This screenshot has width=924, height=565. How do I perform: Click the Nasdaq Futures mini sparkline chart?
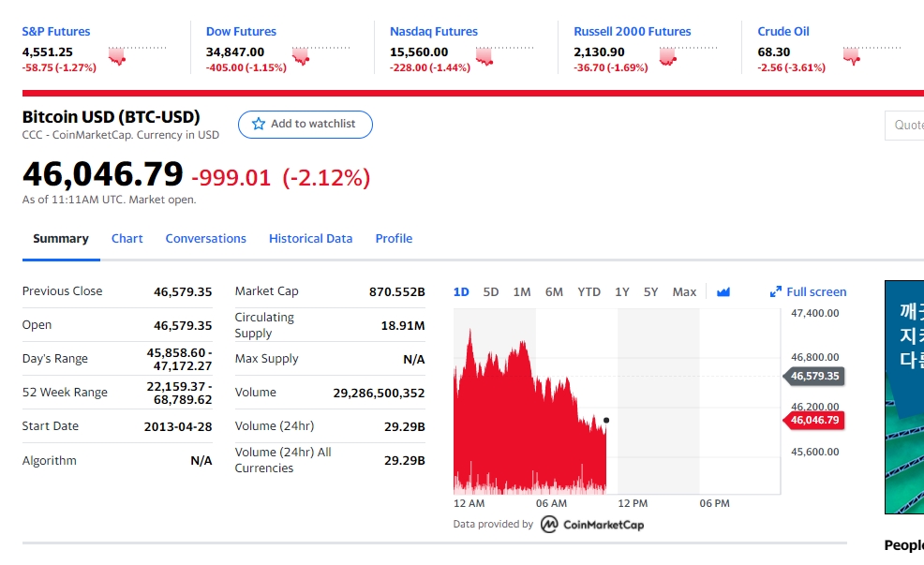(x=505, y=54)
